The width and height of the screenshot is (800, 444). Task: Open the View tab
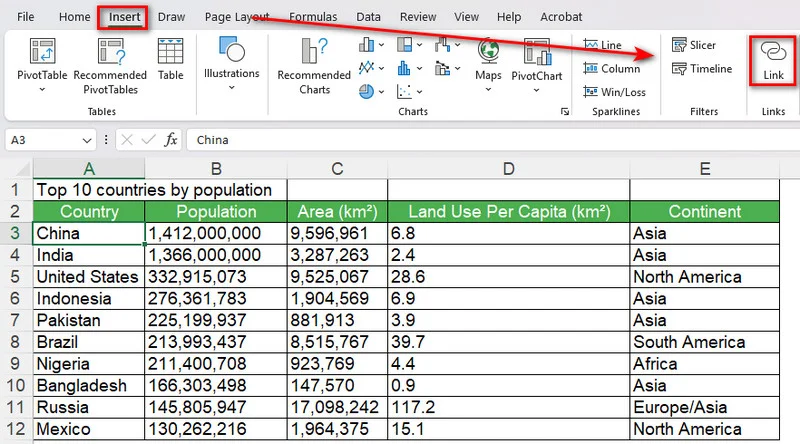(x=466, y=17)
